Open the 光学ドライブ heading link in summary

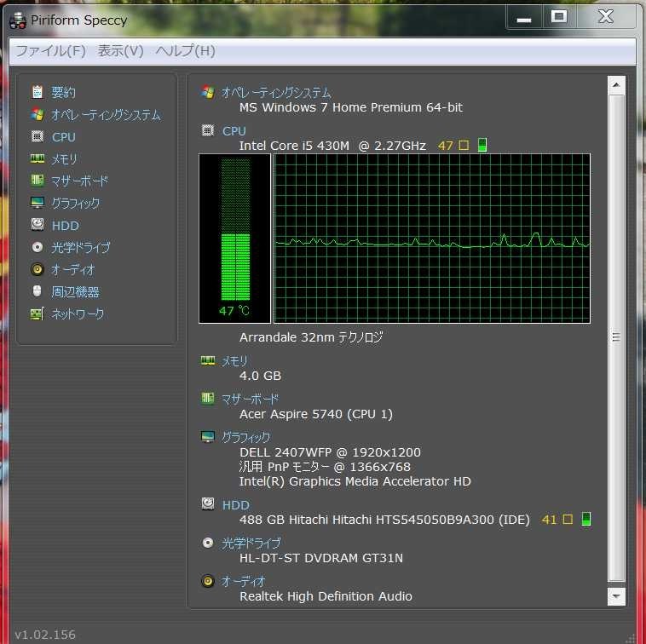click(251, 543)
